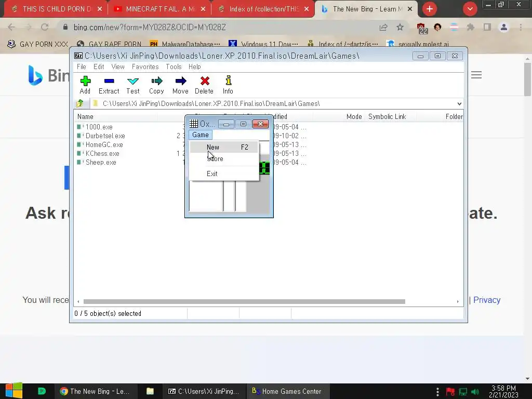Open the Index of /~dartz bookmark

(x=343, y=44)
